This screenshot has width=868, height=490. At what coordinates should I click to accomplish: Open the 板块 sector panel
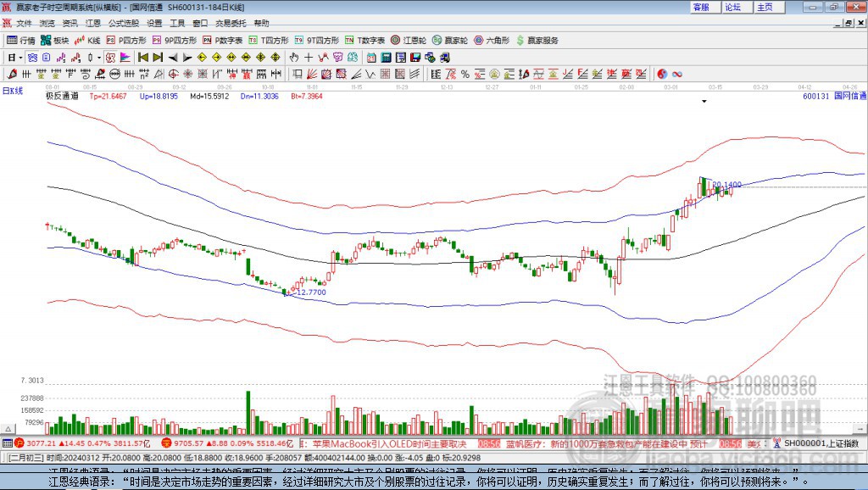[x=55, y=40]
